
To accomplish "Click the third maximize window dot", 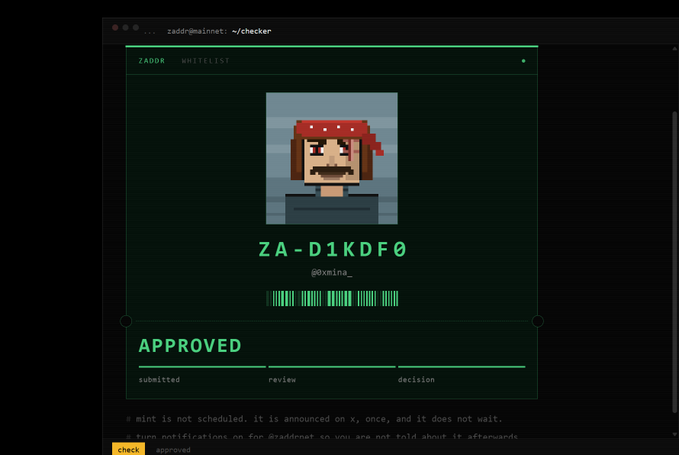I will (136, 28).
